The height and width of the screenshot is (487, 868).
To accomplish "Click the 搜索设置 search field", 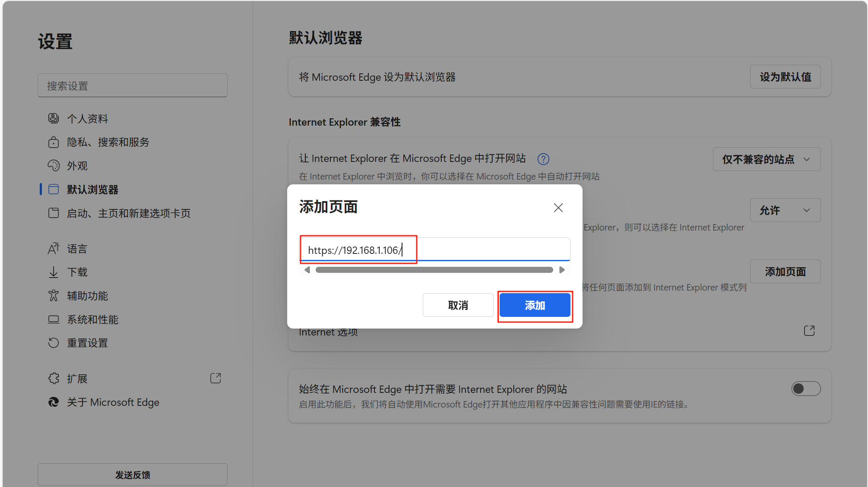I will [132, 85].
